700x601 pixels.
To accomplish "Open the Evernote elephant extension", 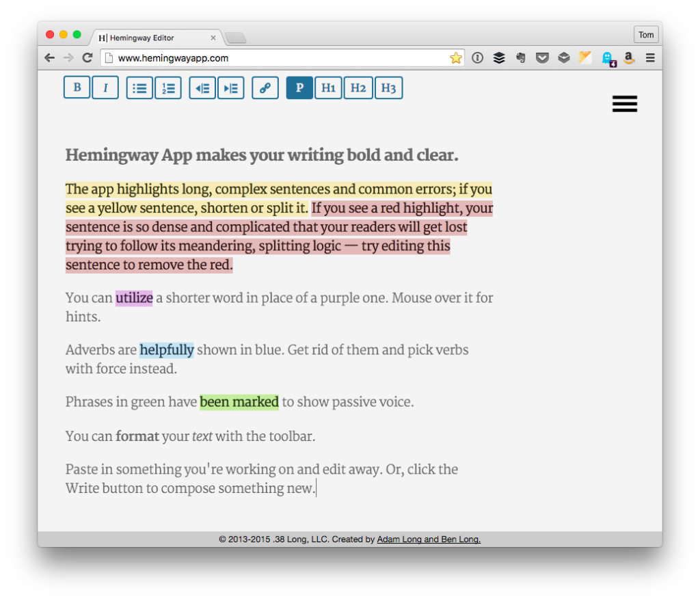I will (x=520, y=57).
